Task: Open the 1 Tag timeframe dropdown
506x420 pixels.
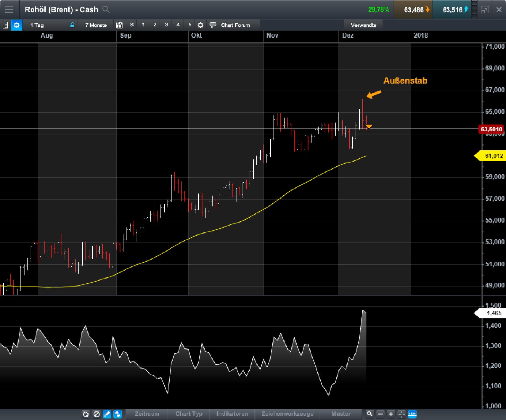Action: tap(37, 25)
